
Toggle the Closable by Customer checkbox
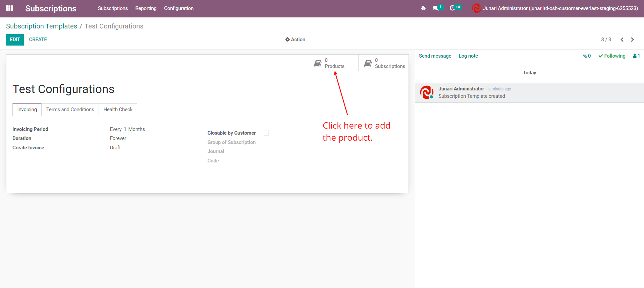click(x=266, y=133)
